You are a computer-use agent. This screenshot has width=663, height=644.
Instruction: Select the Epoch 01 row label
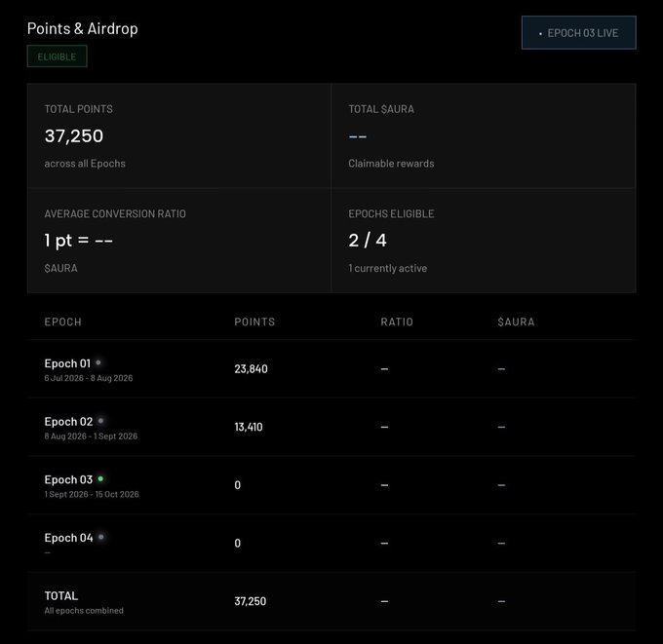(x=67, y=363)
